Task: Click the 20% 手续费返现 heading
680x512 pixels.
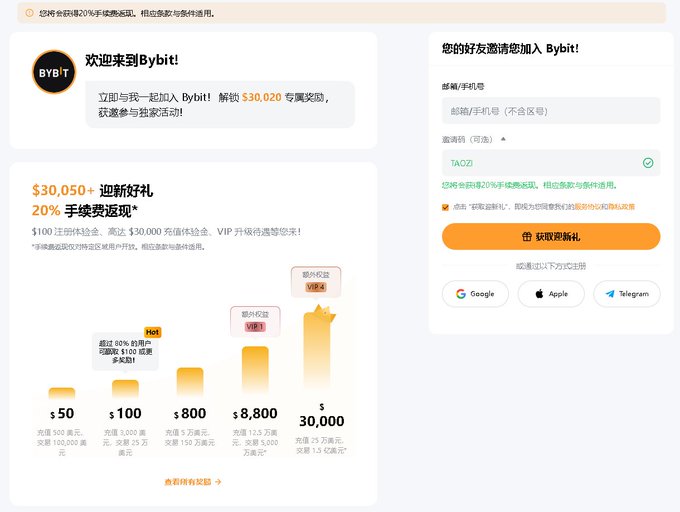Action: (85, 211)
